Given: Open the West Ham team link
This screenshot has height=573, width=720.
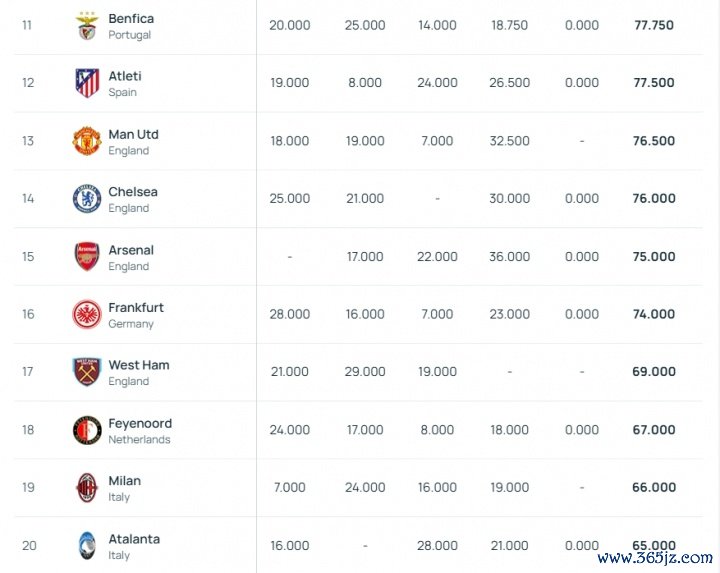Looking at the screenshot, I should [x=139, y=365].
